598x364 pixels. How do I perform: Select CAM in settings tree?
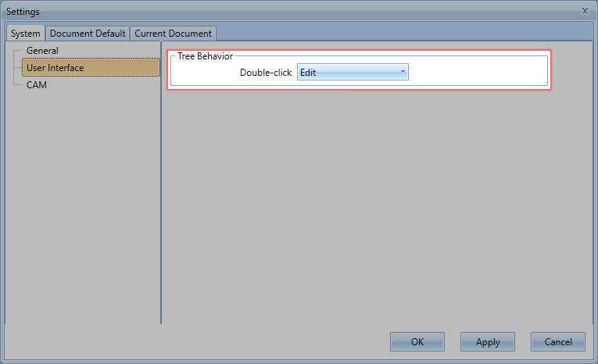(x=37, y=84)
